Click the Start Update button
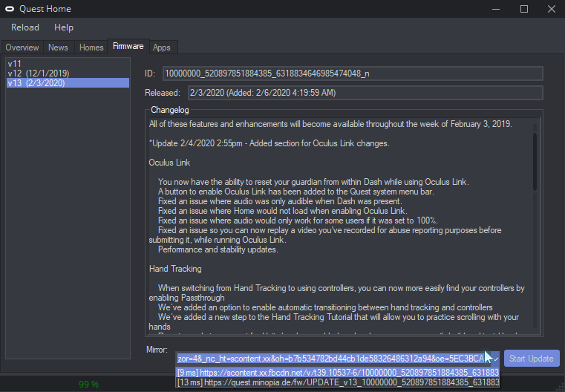565x392 pixels. click(532, 359)
